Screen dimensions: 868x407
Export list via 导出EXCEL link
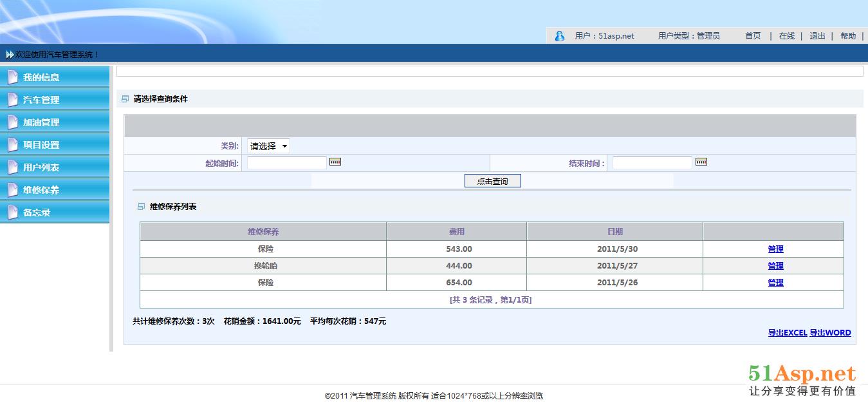tap(787, 333)
